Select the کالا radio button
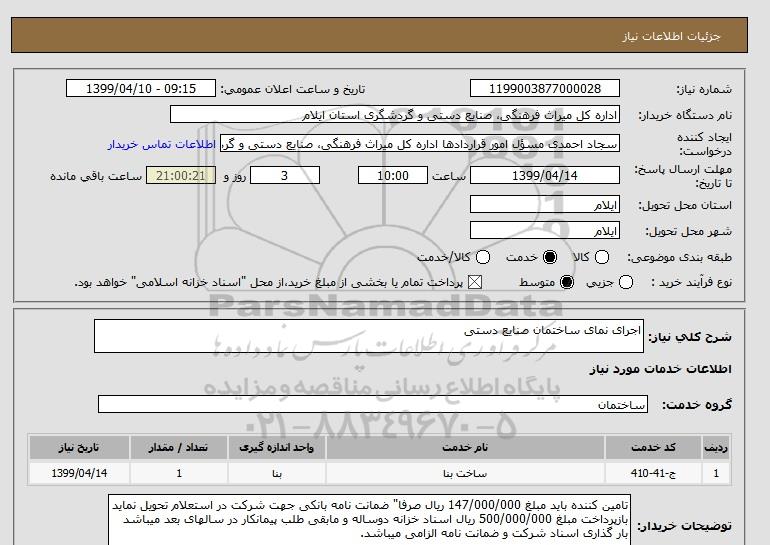The width and height of the screenshot is (770, 545). tap(602, 257)
